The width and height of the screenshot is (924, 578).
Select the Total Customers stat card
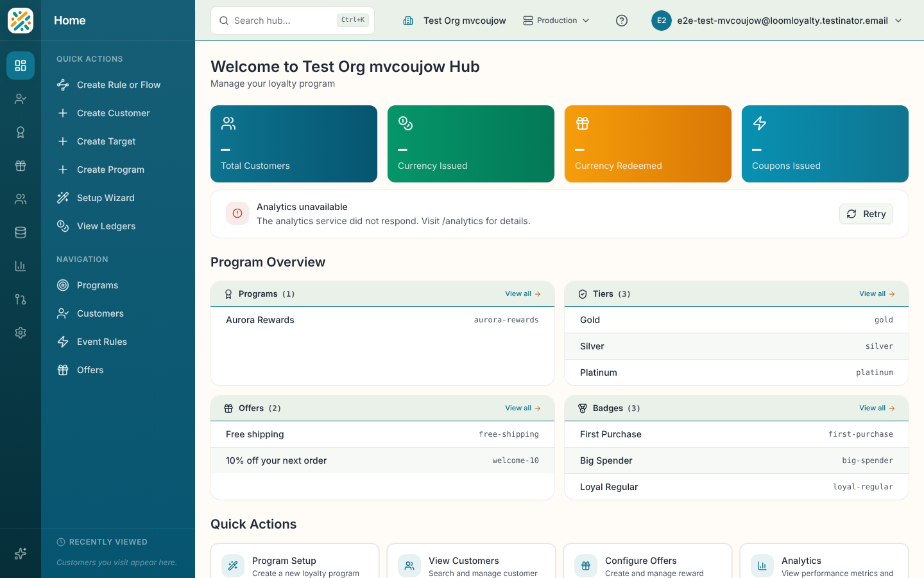pos(294,144)
